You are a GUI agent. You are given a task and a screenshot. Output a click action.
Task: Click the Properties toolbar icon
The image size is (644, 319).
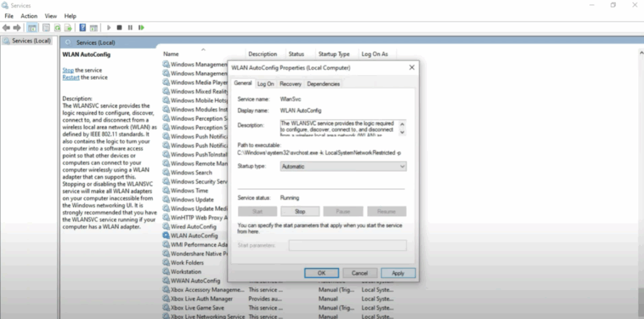coord(46,28)
